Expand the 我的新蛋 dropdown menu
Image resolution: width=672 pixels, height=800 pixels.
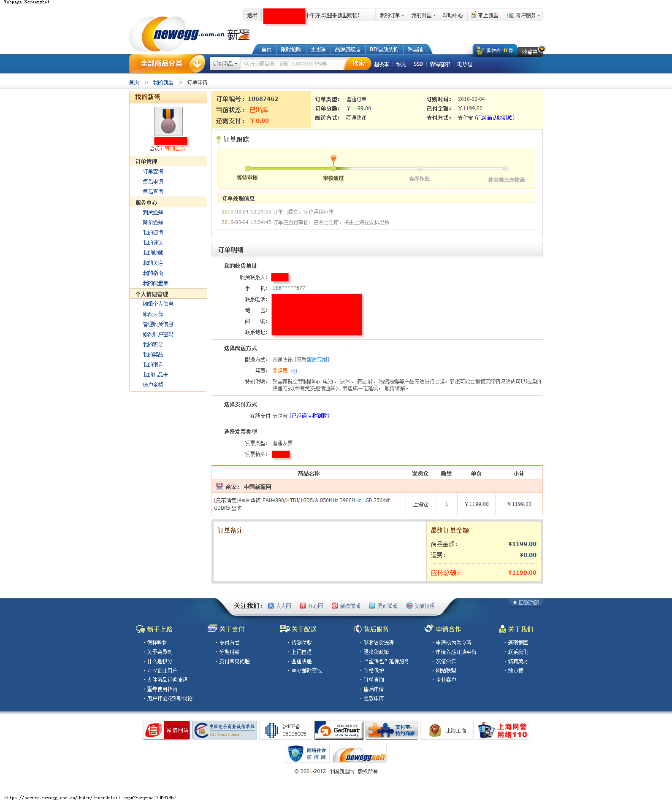click(x=423, y=16)
